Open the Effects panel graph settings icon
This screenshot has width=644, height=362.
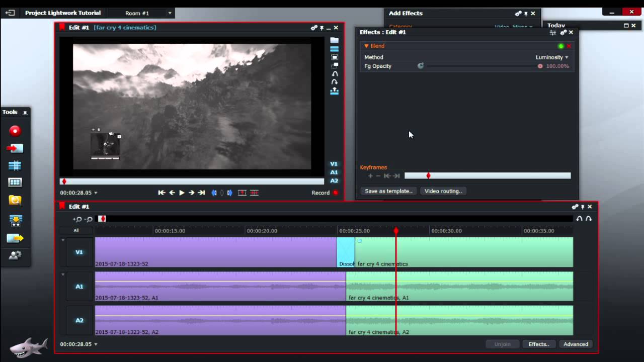[x=552, y=32]
